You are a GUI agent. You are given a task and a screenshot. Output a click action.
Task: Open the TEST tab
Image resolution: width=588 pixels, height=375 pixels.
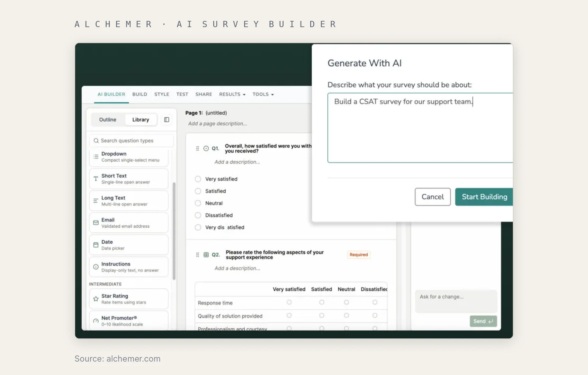182,94
